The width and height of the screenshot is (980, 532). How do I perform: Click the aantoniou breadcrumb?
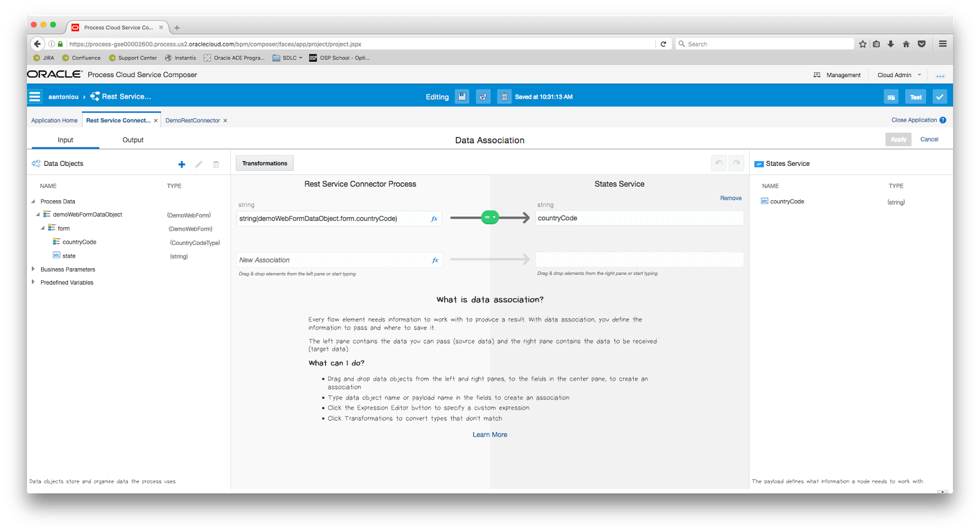pyautogui.click(x=64, y=97)
